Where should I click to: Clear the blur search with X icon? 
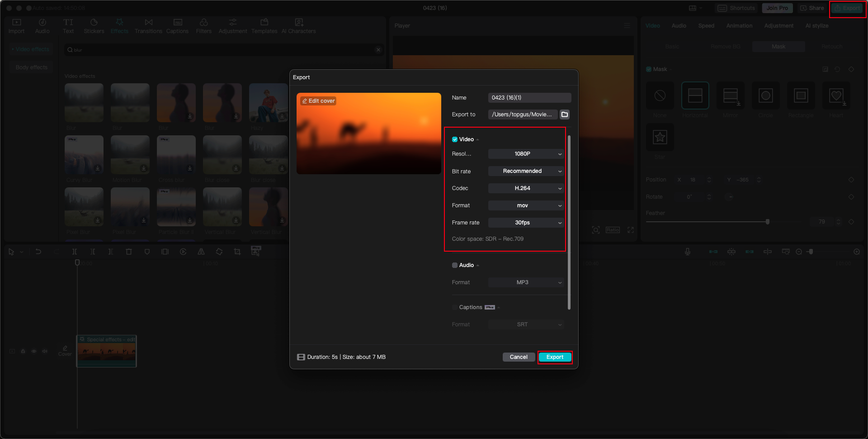pos(378,50)
